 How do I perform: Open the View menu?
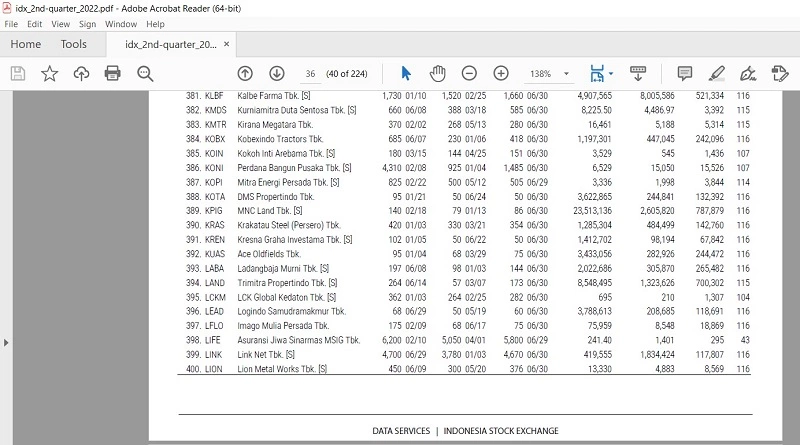click(60, 24)
